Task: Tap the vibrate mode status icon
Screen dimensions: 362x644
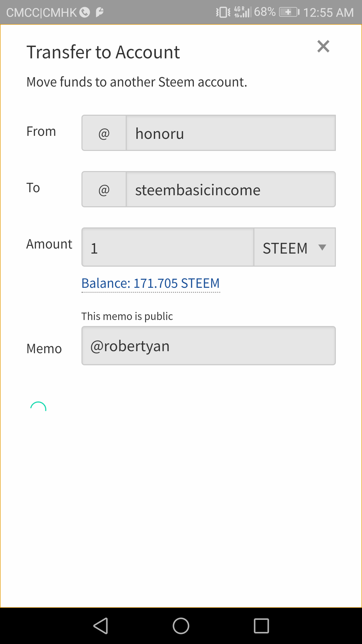Action: 223,12
